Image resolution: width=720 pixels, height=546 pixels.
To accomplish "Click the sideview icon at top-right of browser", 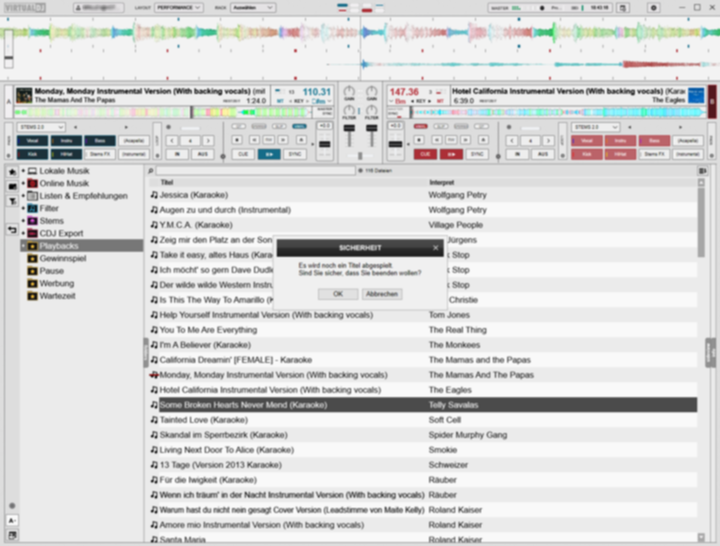I will (x=702, y=171).
